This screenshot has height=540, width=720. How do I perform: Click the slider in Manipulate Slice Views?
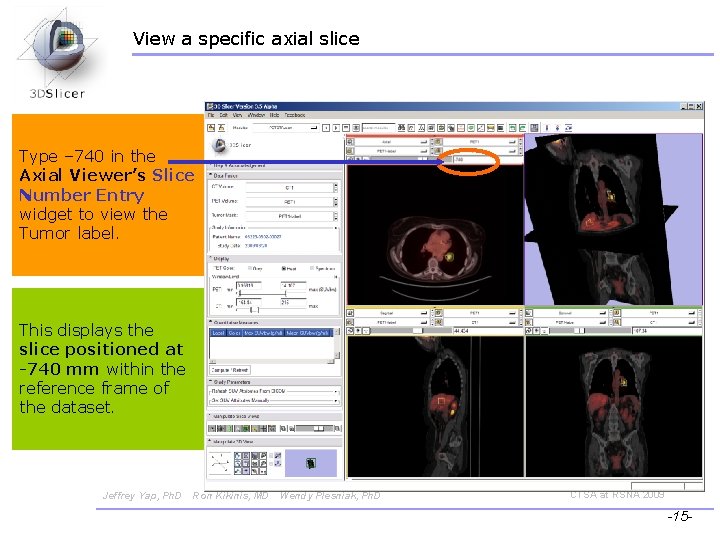click(x=315, y=428)
